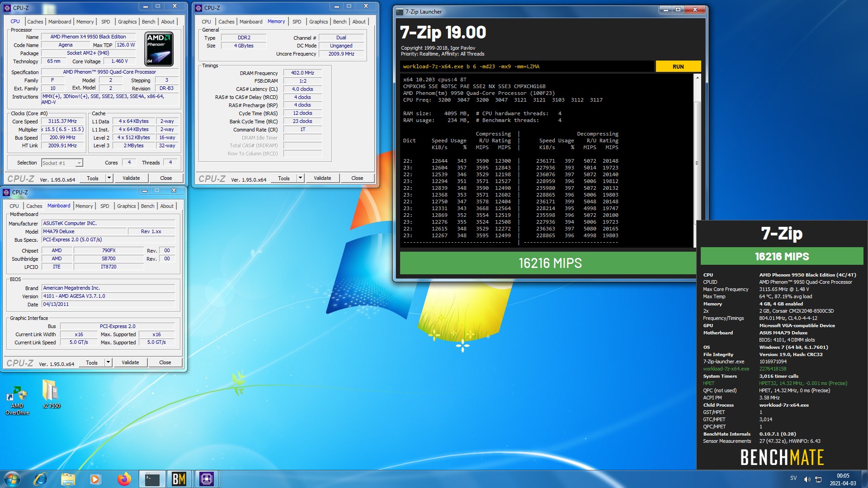Click Validate in Mainboard window
Image resolution: width=868 pixels, height=488 pixels.
click(130, 362)
